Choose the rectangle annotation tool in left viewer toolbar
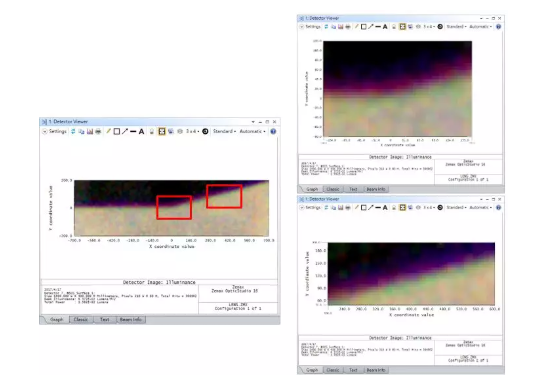 click(116, 131)
